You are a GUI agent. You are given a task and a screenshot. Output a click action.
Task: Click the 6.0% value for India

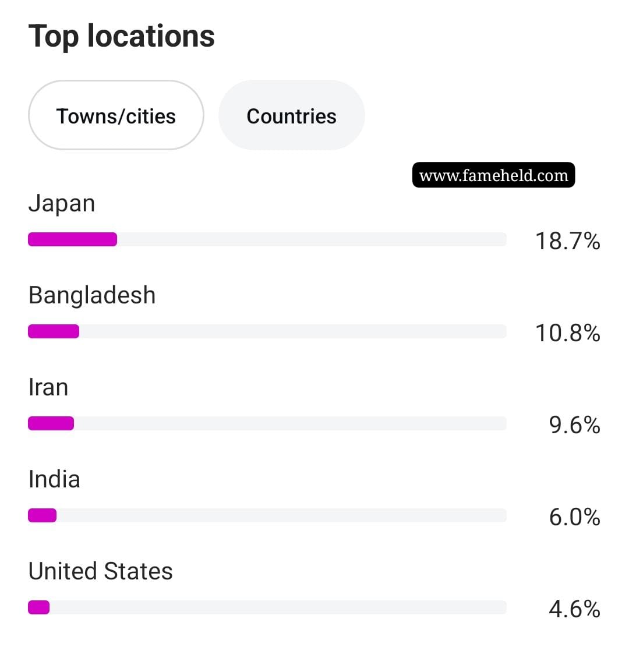575,517
